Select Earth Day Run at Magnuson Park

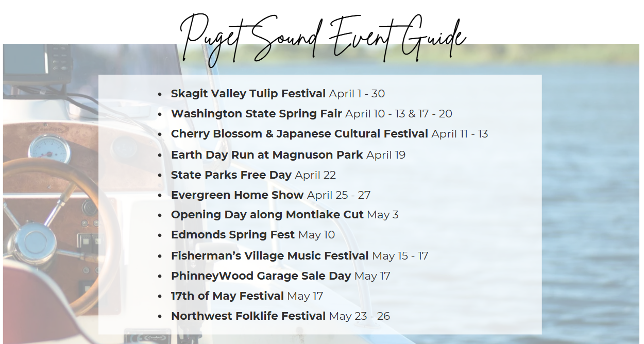[267, 155]
